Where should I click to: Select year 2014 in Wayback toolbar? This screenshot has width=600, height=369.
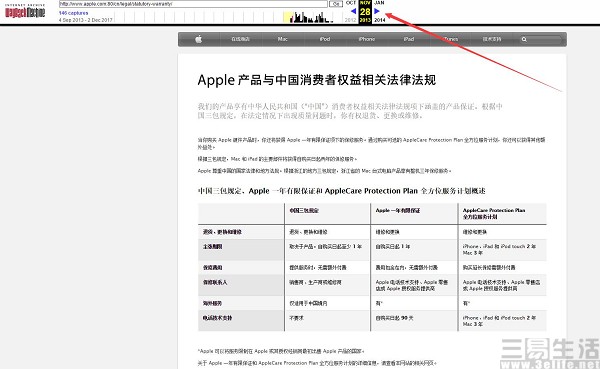point(380,20)
